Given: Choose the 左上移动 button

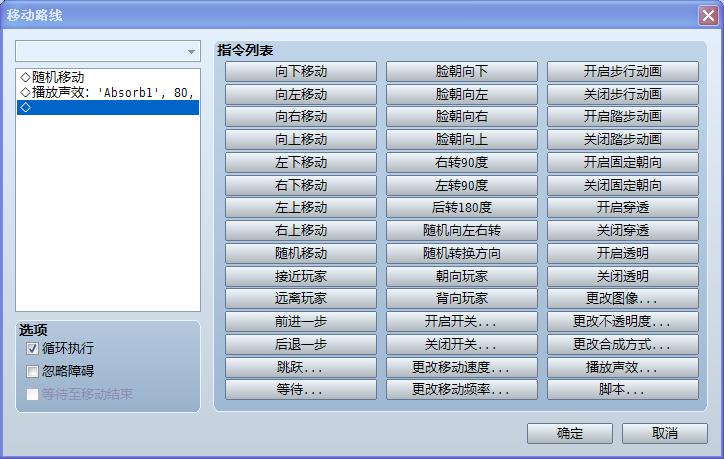Looking at the screenshot, I should click(x=301, y=208).
